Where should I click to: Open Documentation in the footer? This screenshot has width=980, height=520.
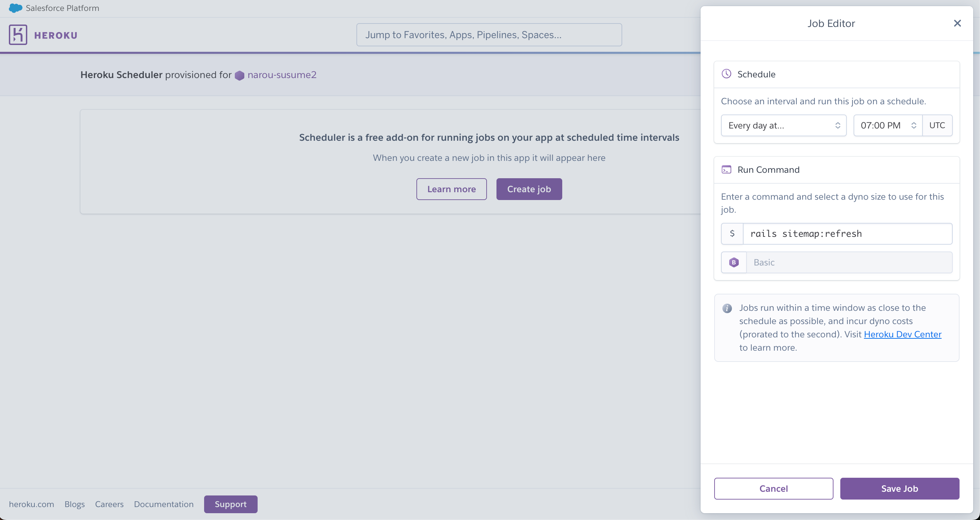[164, 504]
